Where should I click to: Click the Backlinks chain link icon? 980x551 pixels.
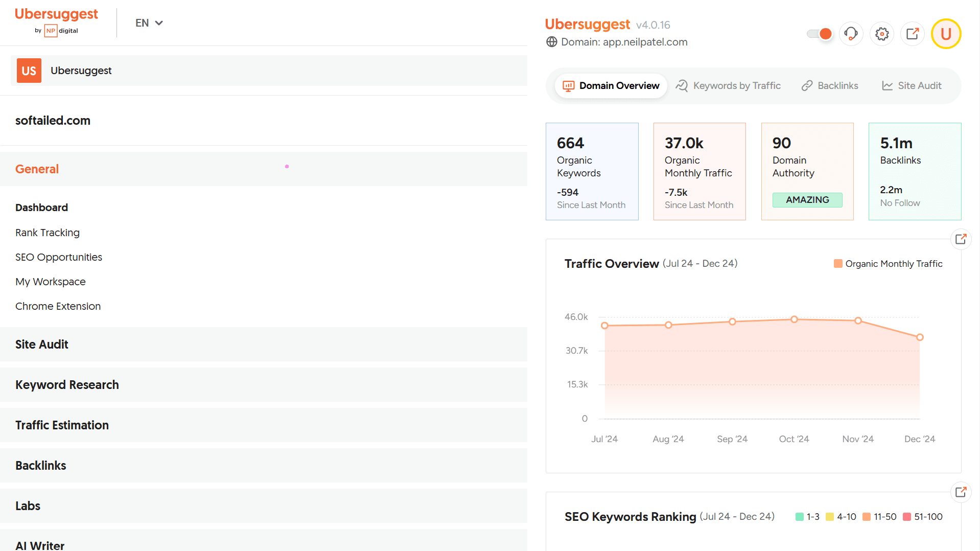[807, 86]
